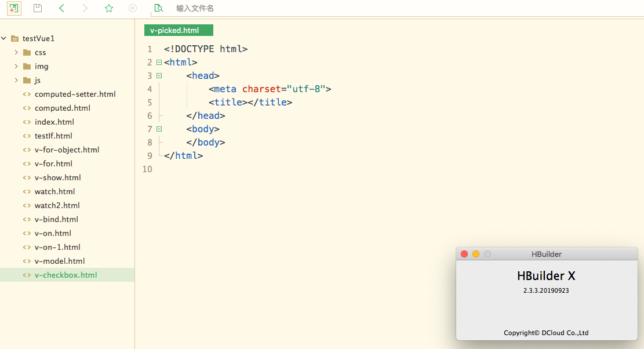Collapse the body block on line 7
The height and width of the screenshot is (349, 644).
click(x=159, y=129)
